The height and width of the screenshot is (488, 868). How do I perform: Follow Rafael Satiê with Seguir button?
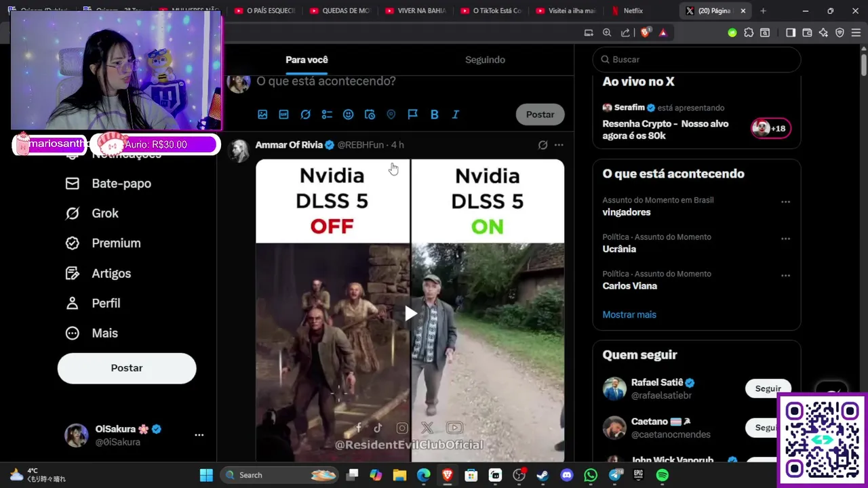pos(768,388)
